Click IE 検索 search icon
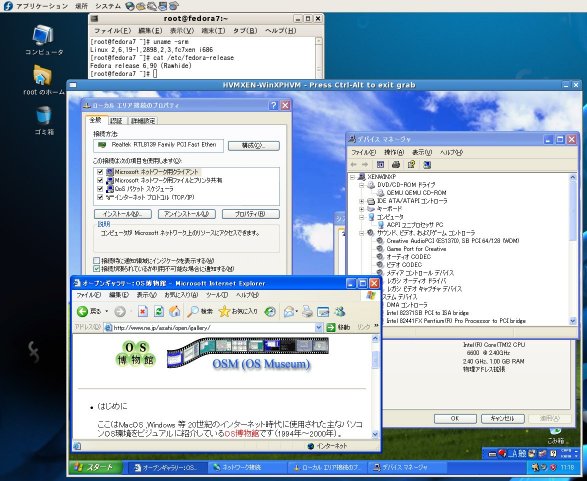Screen dimensions: 587x481 [200, 311]
